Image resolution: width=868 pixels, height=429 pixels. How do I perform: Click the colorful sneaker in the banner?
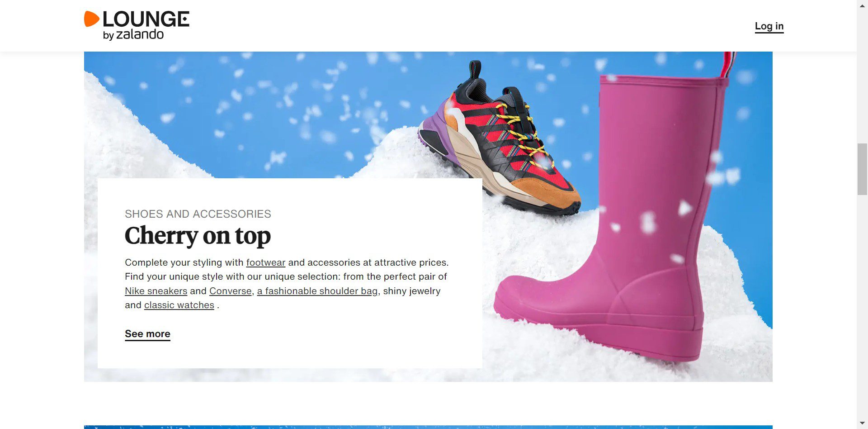pos(500,138)
